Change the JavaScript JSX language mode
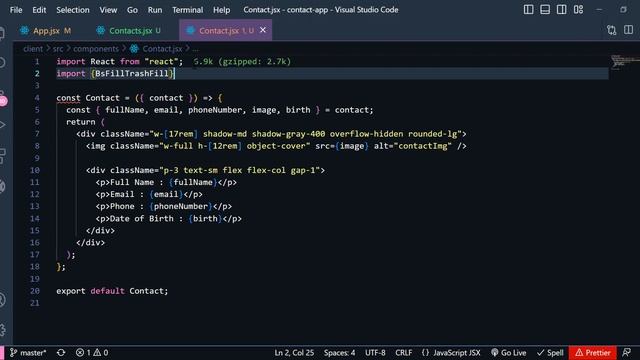Image resolution: width=640 pixels, height=360 pixels. pyautogui.click(x=457, y=353)
